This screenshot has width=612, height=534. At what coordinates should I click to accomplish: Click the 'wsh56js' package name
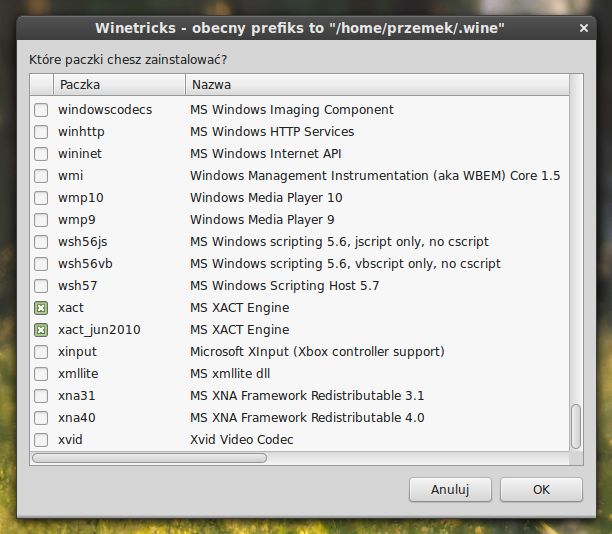(x=82, y=242)
